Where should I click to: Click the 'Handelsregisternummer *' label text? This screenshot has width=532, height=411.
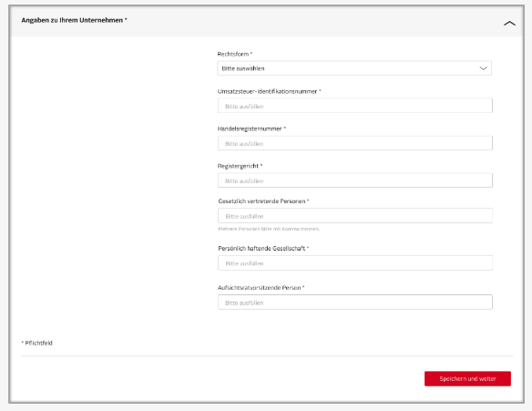tap(251, 128)
